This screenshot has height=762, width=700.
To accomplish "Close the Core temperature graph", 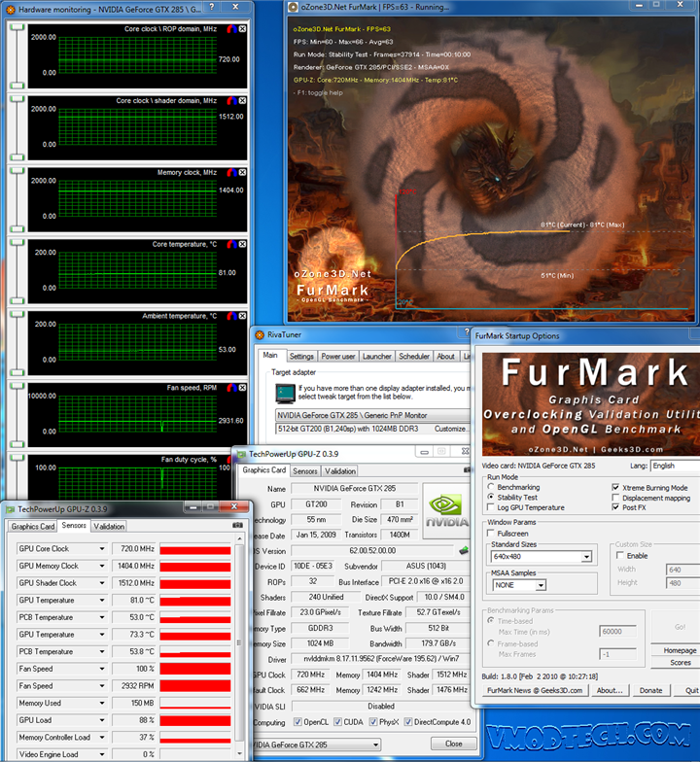I will [x=242, y=245].
